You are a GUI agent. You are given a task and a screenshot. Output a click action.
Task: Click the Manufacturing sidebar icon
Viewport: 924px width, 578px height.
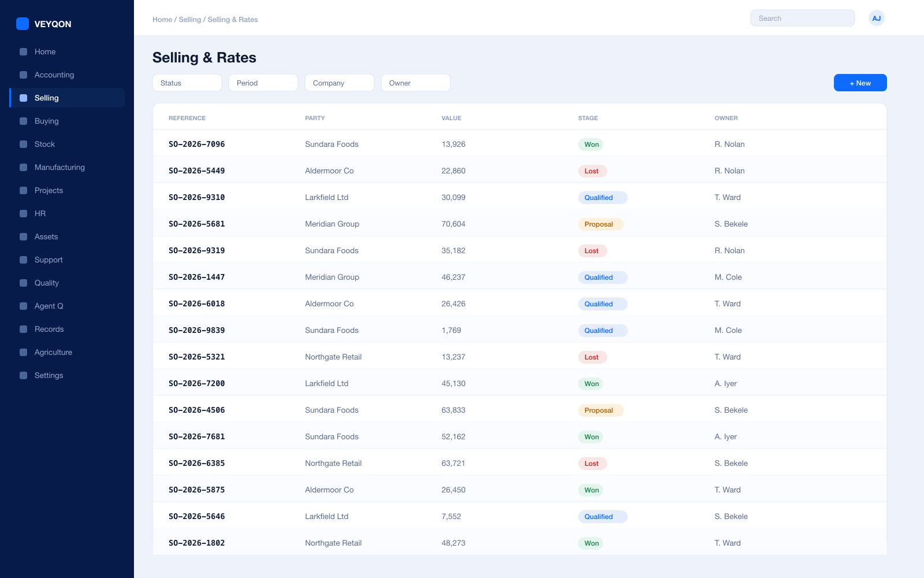click(x=23, y=167)
